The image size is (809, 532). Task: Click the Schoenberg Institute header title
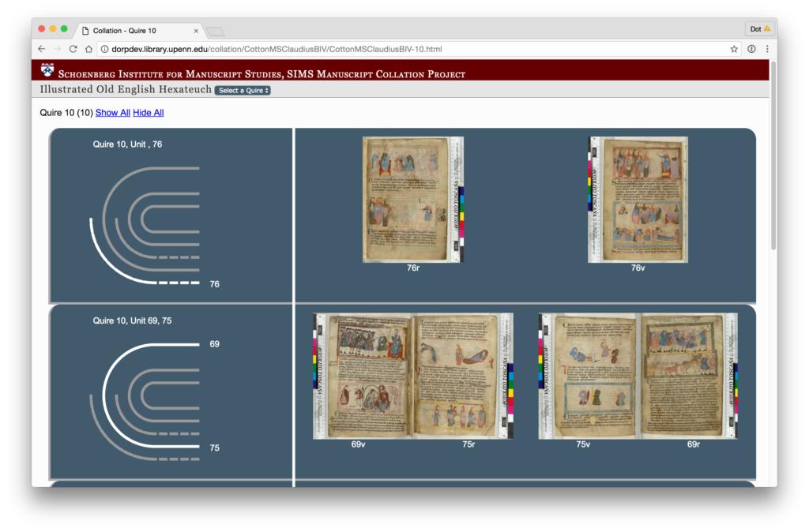[x=262, y=74]
